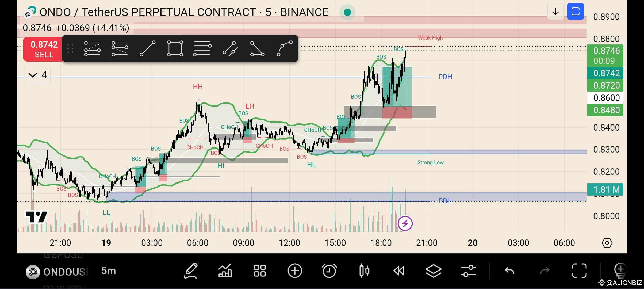Screen dimensions: 644x289
Task: Grab the drawing toolbar drag handle
Action: click(x=70, y=48)
